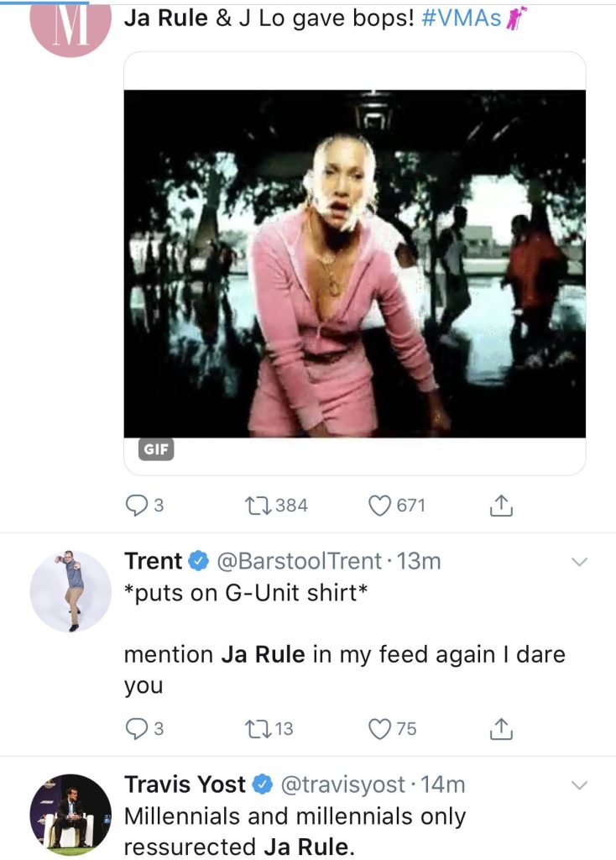Share the Ja Rule & J Lo GIF tweet
The height and width of the screenshot is (860, 616).
click(x=501, y=506)
